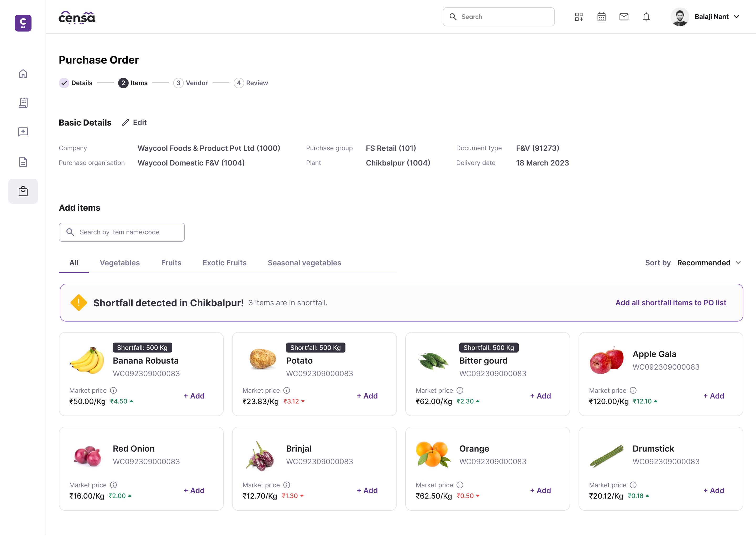This screenshot has width=756, height=538.
Task: Edit the Basic Details section
Action: click(134, 123)
